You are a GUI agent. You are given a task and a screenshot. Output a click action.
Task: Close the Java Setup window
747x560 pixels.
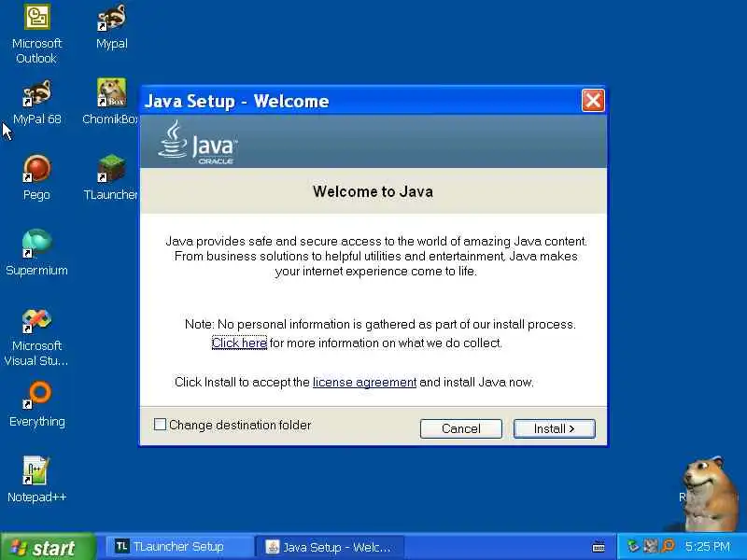pyautogui.click(x=593, y=101)
